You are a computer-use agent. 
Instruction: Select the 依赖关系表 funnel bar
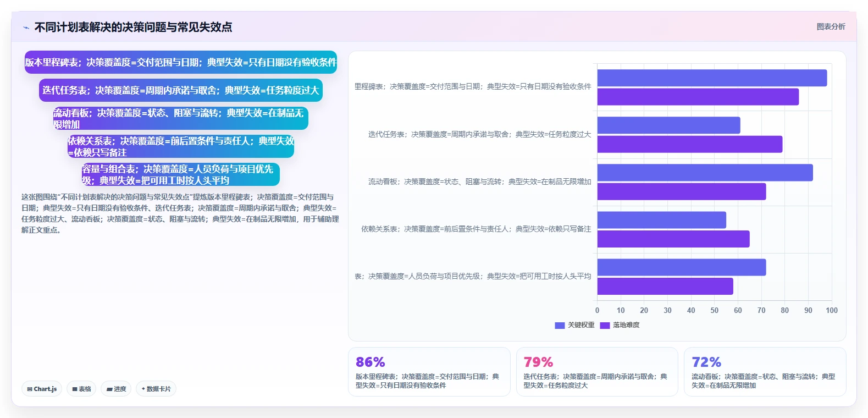[181, 146]
